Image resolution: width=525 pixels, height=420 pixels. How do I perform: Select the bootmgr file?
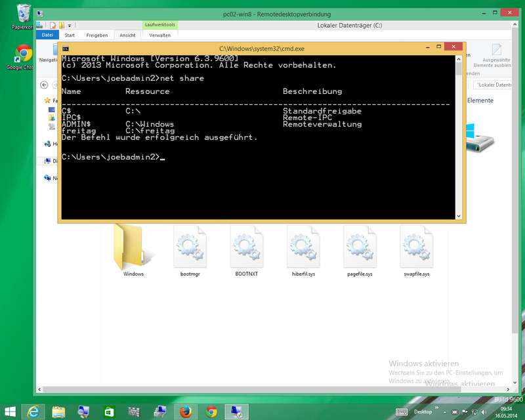[189, 249]
